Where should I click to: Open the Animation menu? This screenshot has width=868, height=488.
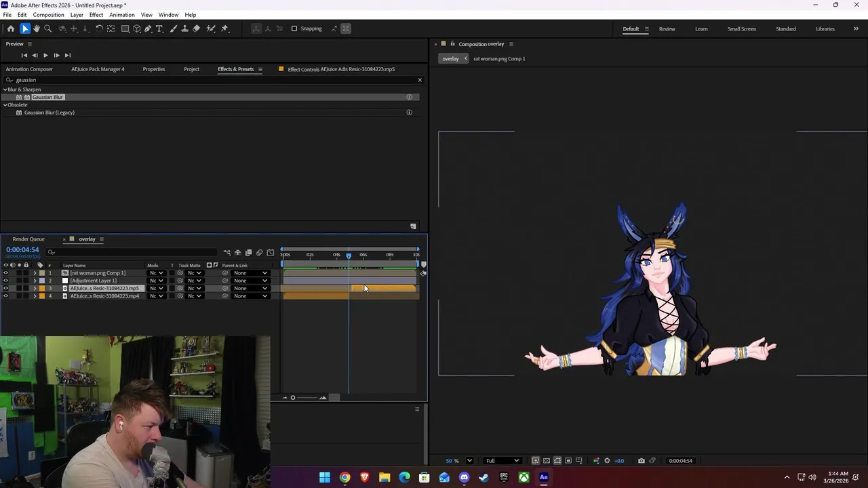[x=121, y=15]
